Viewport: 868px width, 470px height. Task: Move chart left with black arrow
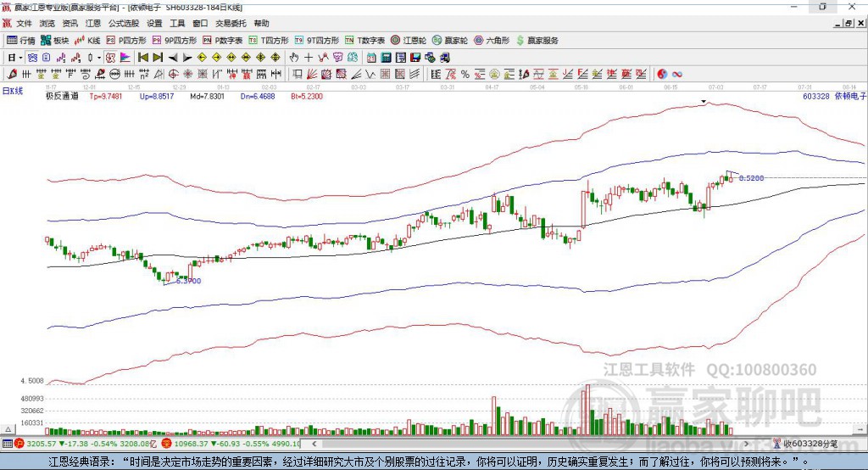point(173,58)
